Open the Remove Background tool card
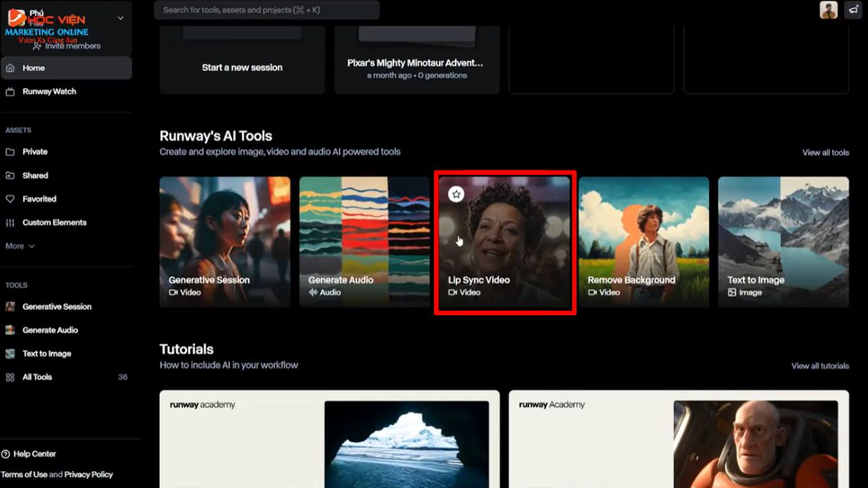This screenshot has width=868, height=488. pyautogui.click(x=644, y=242)
